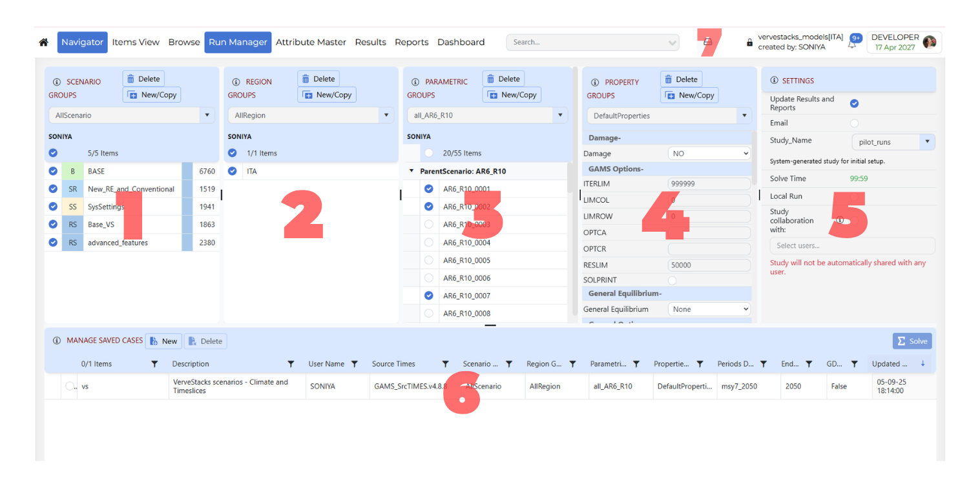Click New/Copy in Region Groups
Viewport: 980px width, 497px height.
pos(327,95)
